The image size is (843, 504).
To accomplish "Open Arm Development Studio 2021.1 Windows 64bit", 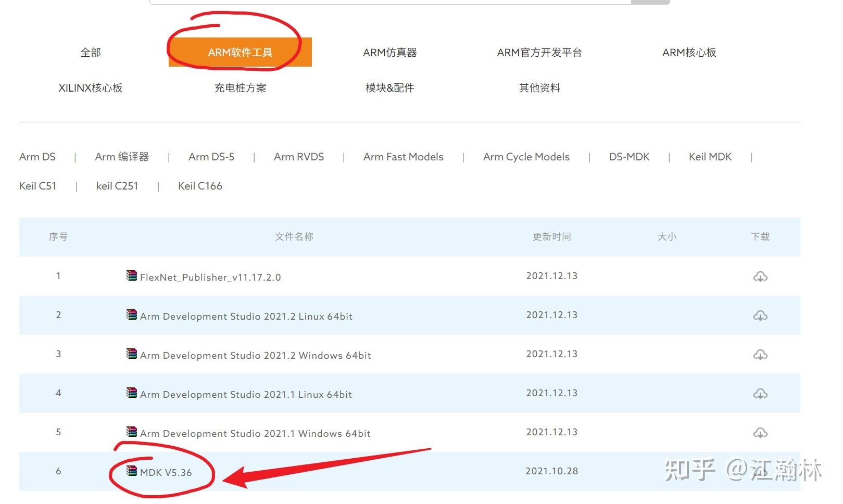I will 255,433.
